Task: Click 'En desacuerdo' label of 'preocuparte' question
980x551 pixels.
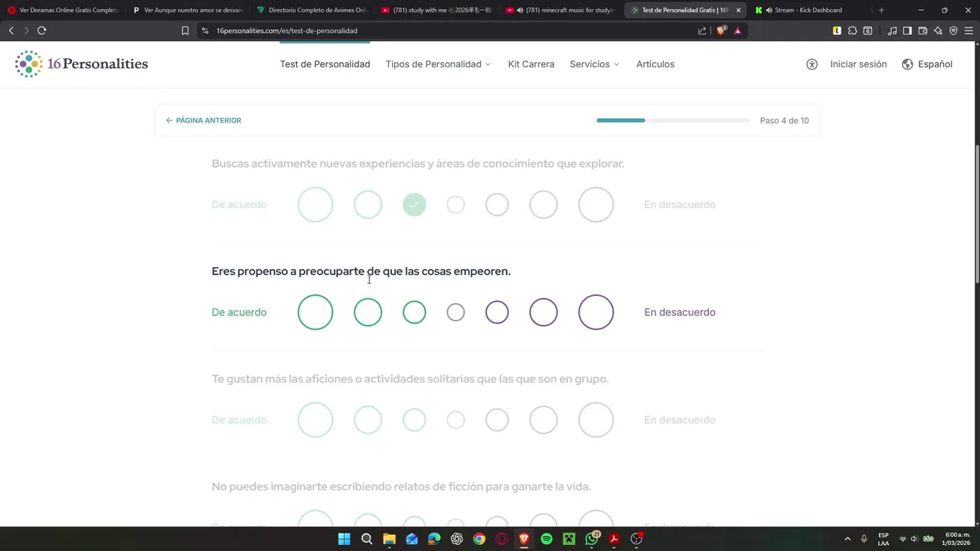Action: tap(680, 312)
